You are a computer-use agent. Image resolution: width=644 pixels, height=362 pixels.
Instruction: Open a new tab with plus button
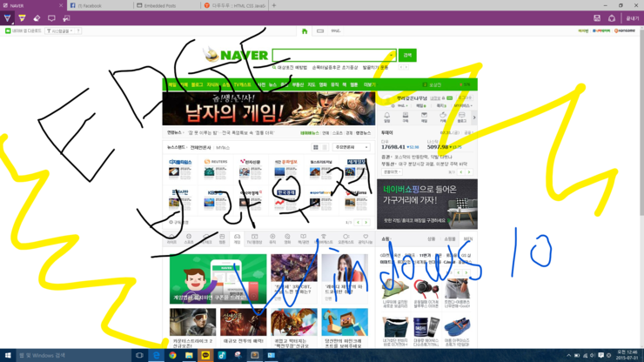(274, 6)
